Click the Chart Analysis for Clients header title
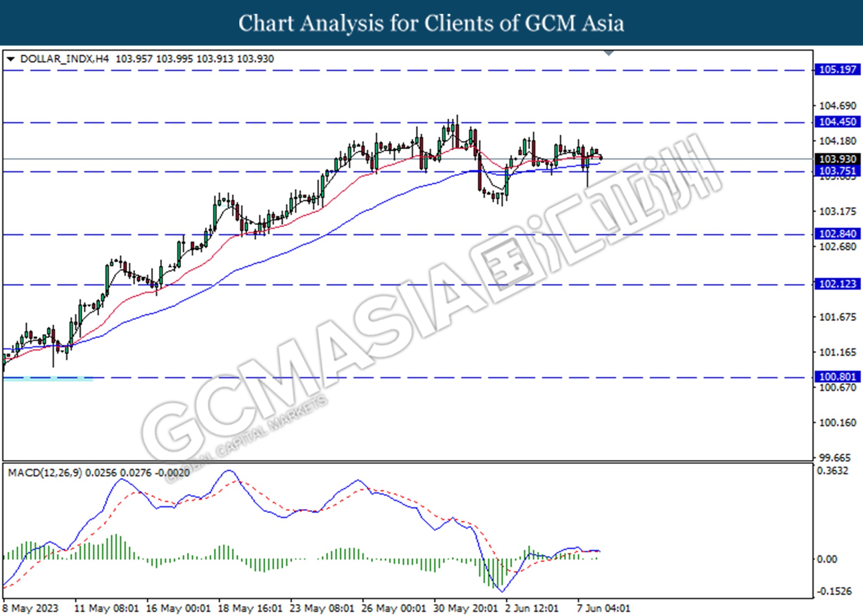863x616 pixels. [431, 23]
